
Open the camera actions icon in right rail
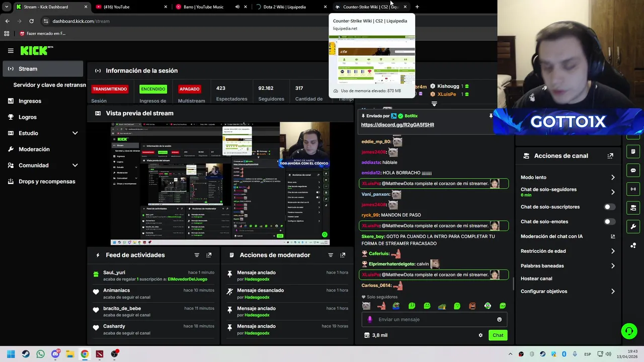633,208
